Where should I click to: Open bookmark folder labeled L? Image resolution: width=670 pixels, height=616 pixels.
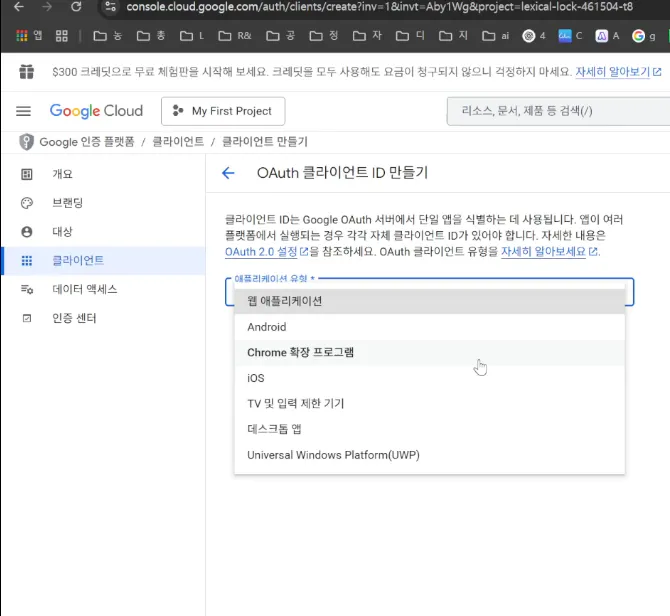point(192,36)
